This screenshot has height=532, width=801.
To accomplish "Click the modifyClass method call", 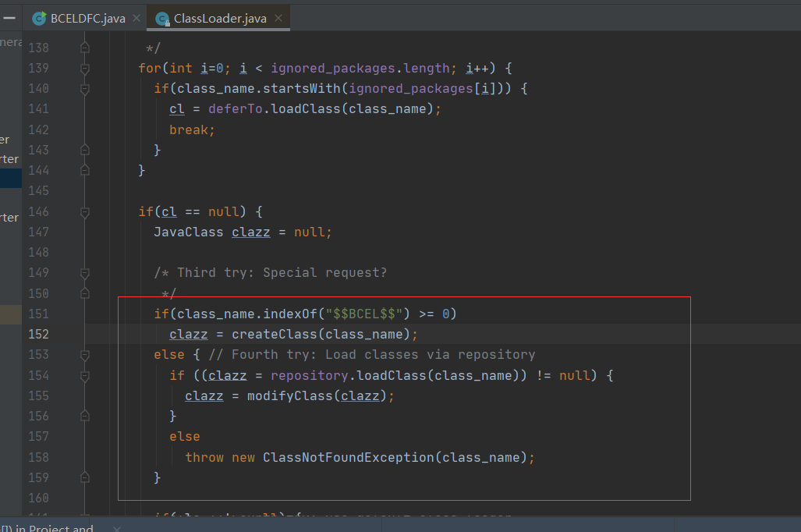I will [290, 396].
